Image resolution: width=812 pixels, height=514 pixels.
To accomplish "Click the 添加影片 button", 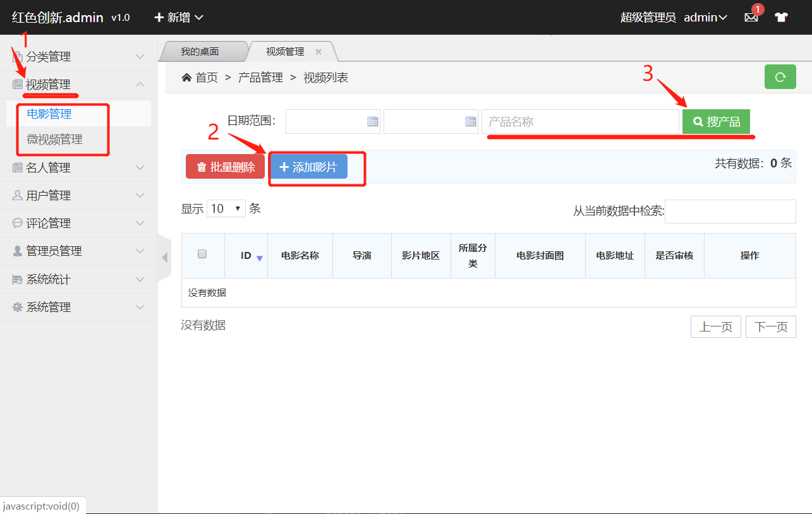I will (308, 167).
